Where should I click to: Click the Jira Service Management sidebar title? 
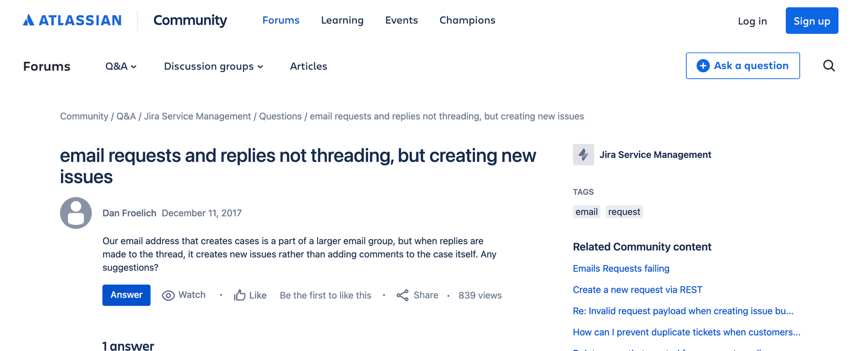pyautogui.click(x=655, y=155)
